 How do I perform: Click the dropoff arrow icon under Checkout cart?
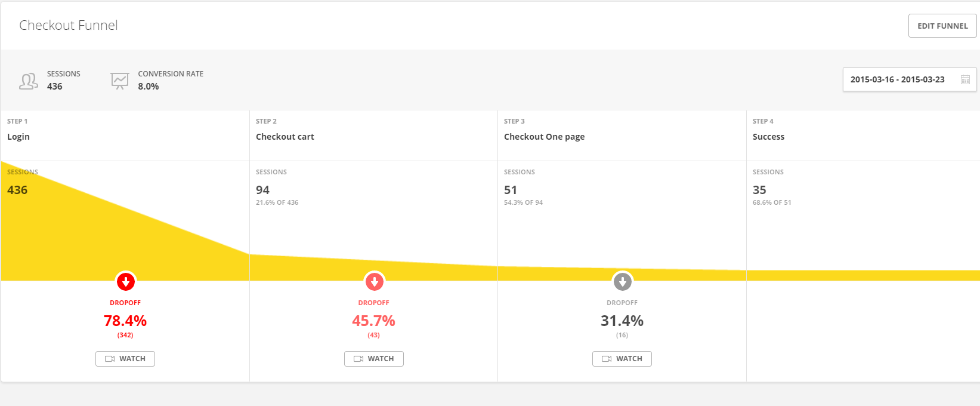click(374, 281)
